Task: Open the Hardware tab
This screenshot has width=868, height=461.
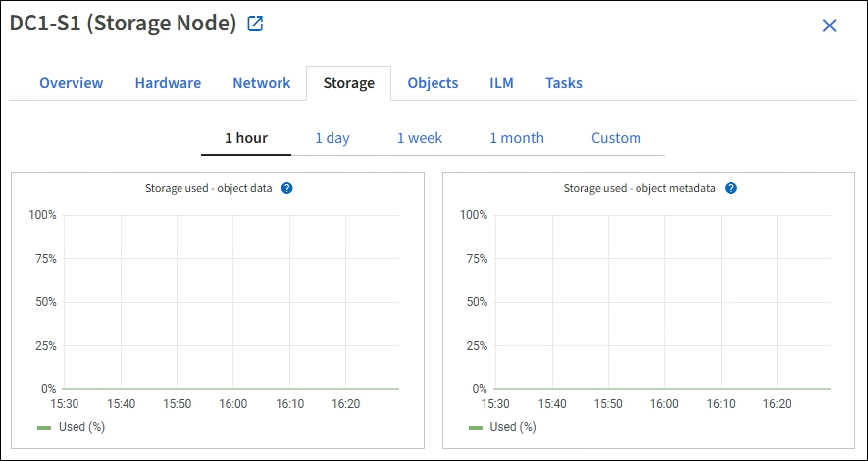Action: (x=168, y=83)
